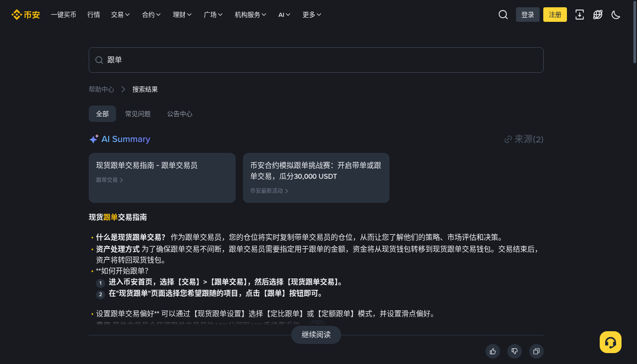Image resolution: width=637 pixels, height=364 pixels.
Task: Open the 现货跟单交易指南 - 跟单交易员 card
Action: tap(162, 178)
